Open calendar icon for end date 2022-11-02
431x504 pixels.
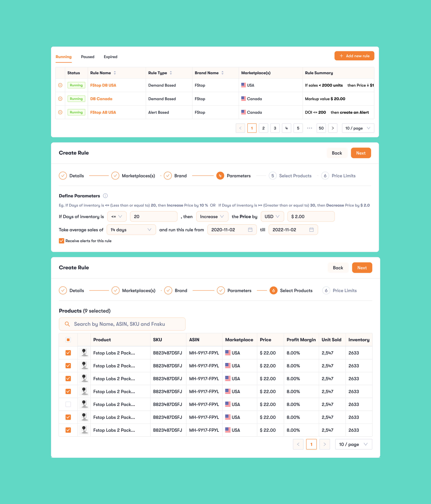[311, 230]
